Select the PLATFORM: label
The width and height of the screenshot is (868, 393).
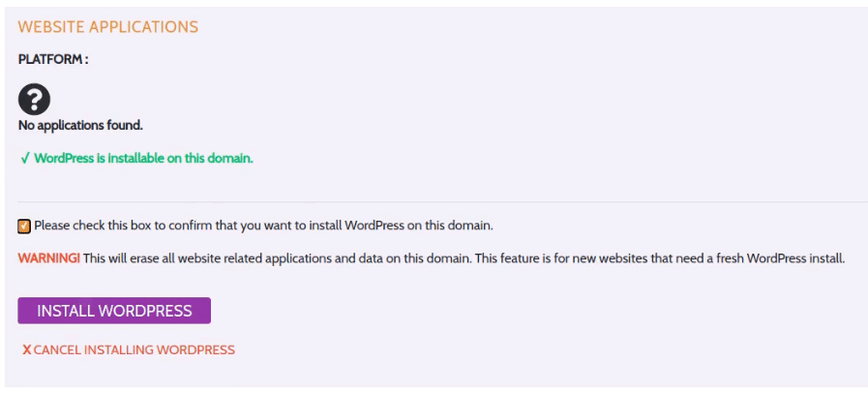coord(53,59)
